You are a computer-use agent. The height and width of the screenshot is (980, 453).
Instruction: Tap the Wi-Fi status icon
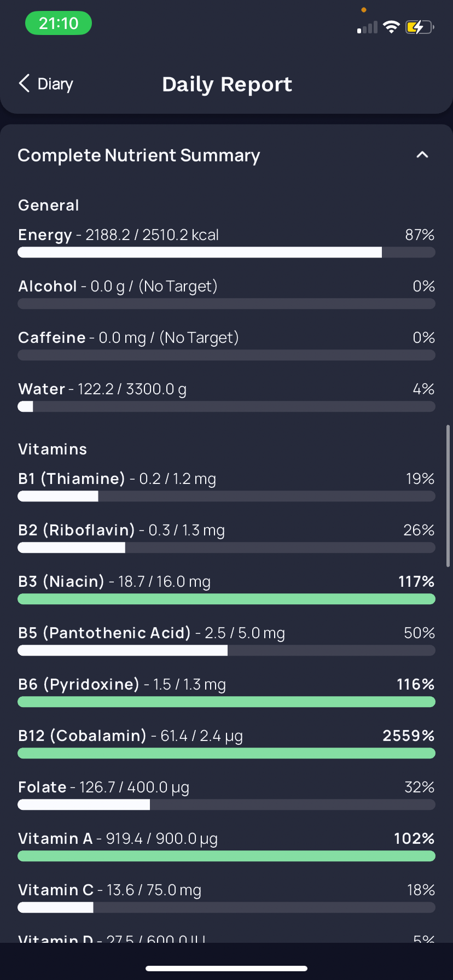tap(391, 27)
